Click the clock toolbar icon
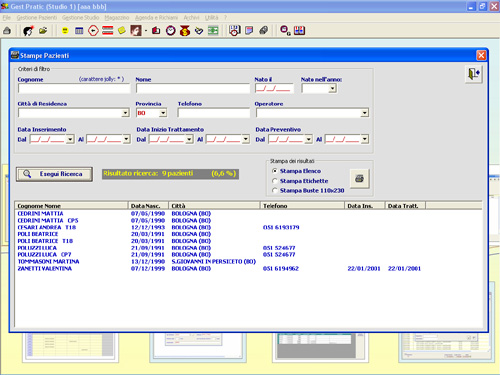Image resolution: width=500 pixels, height=375 pixels. tap(171, 31)
